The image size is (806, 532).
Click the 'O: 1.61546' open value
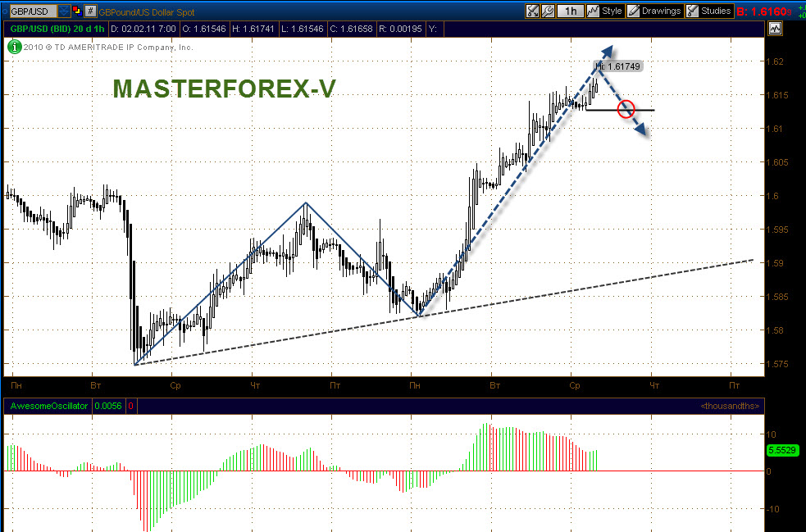(204, 29)
